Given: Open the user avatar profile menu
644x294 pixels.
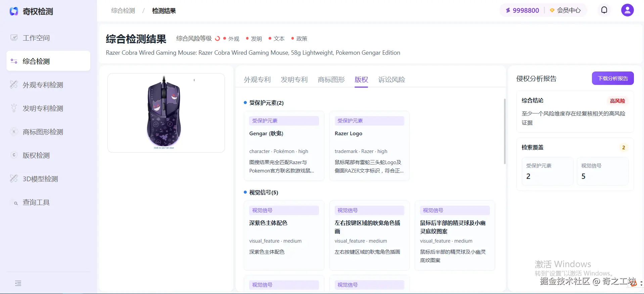Looking at the screenshot, I should tap(627, 10).
